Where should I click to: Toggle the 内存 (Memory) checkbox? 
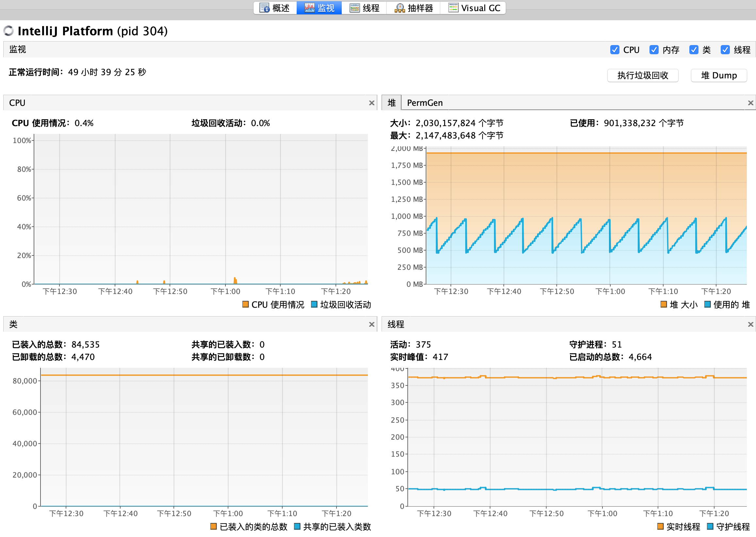(653, 50)
